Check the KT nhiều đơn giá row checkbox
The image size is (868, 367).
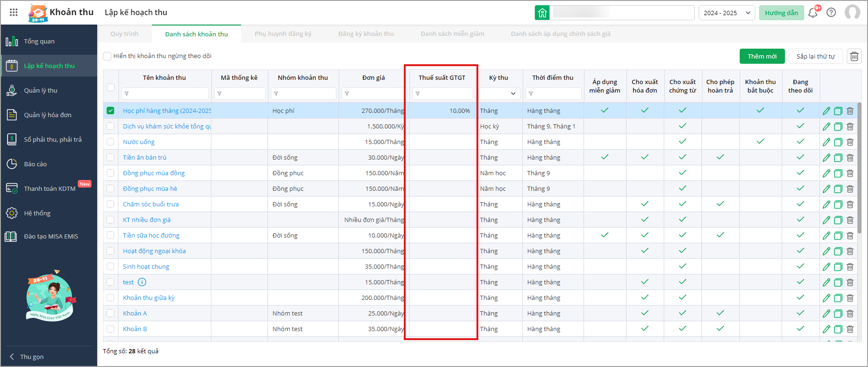click(110, 220)
